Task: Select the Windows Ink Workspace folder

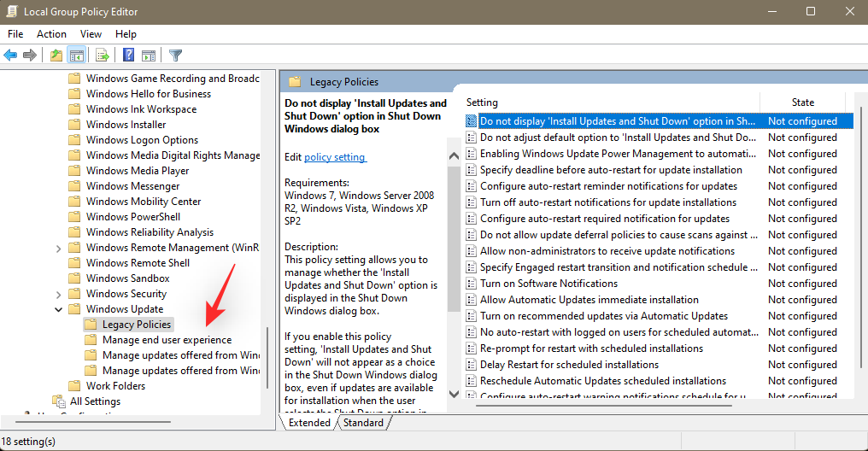Action: click(141, 109)
